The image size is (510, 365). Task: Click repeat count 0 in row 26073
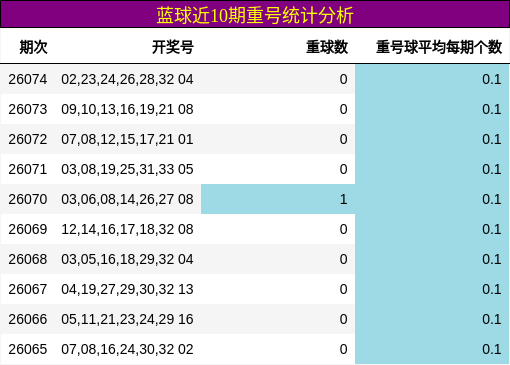344,109
